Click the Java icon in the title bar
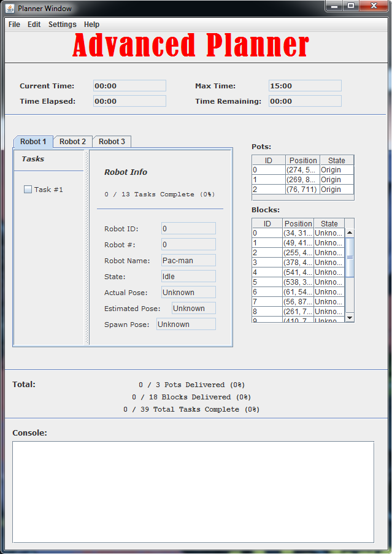 click(10, 8)
